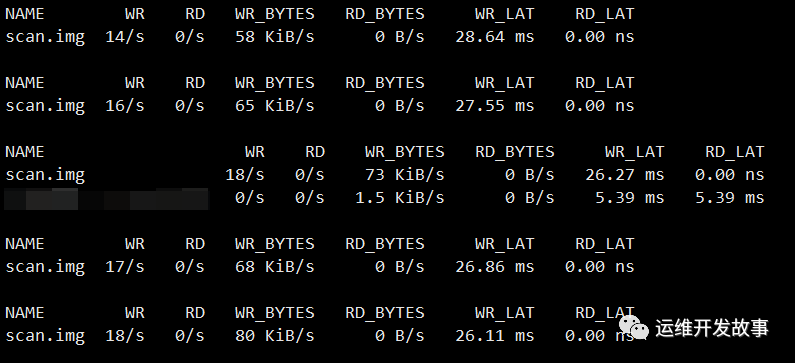Click the 26.86 ms write latency value

click(495, 267)
